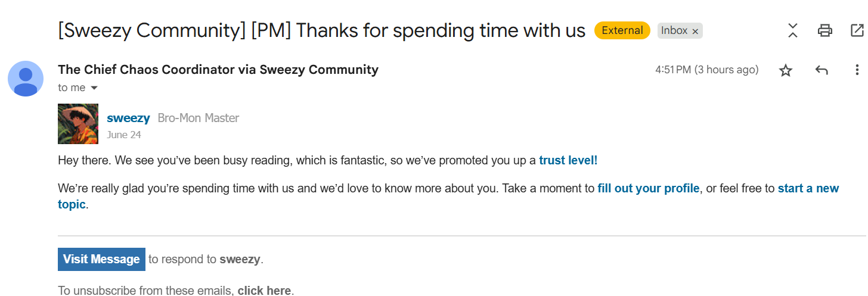
Task: Expand the 'to me' recipient details arrow
Action: [94, 88]
